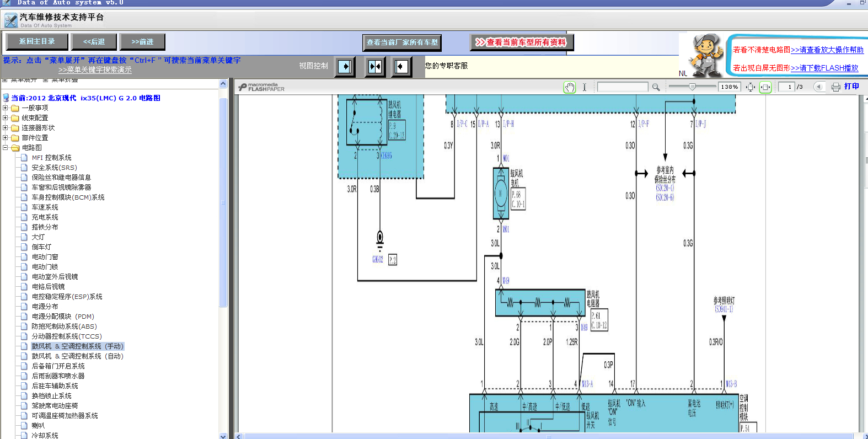Click the FlashPaper zoom slider handle
This screenshot has height=439, width=868.
coord(692,87)
